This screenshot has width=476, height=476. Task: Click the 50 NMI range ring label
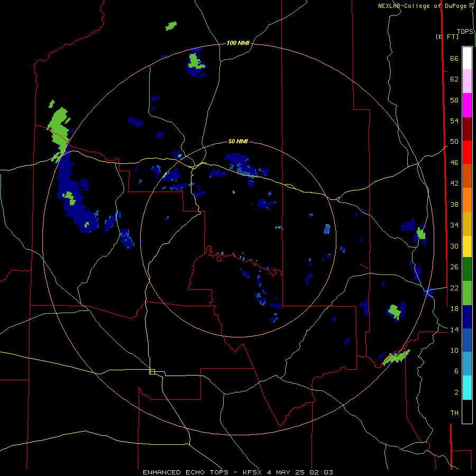pyautogui.click(x=238, y=141)
